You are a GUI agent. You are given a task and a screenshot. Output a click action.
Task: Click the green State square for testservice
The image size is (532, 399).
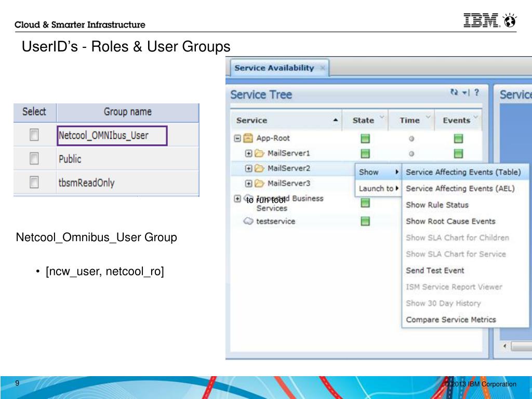[365, 221]
